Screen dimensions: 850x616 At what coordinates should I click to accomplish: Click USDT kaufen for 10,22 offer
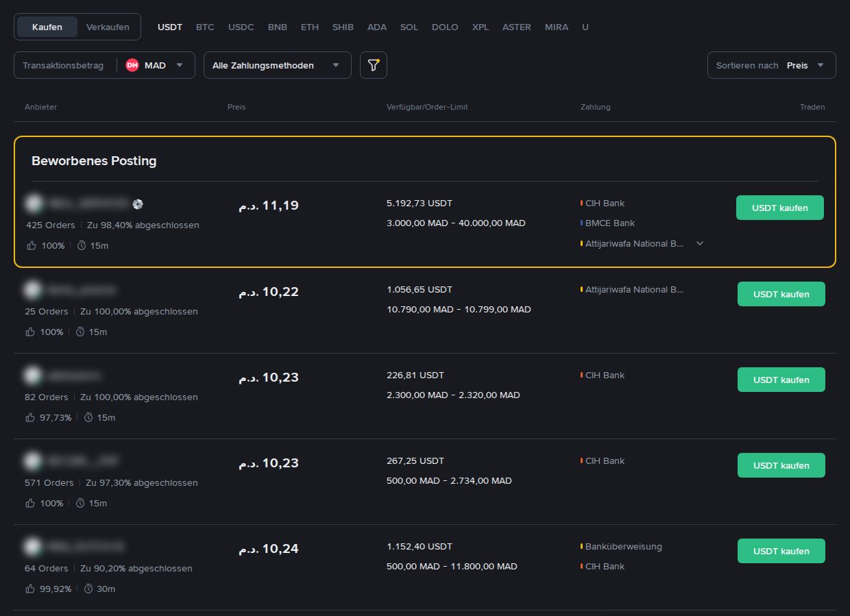coord(781,294)
